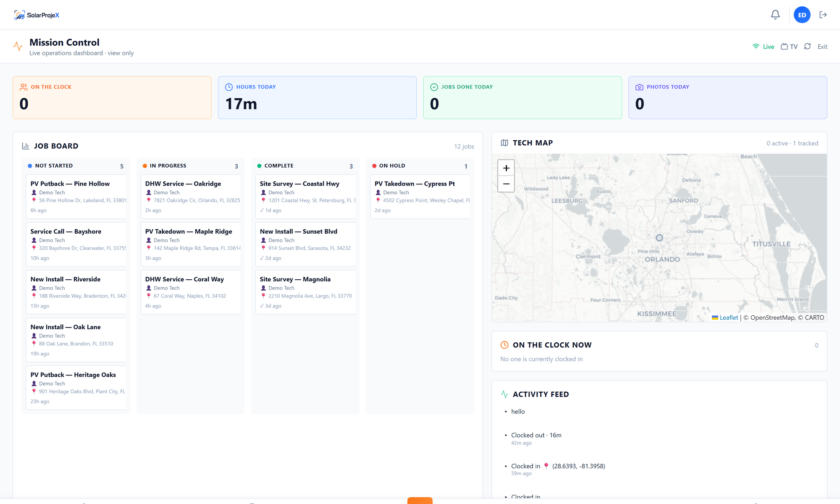Click the In Progress column header
This screenshot has width=840, height=504.
click(x=190, y=166)
